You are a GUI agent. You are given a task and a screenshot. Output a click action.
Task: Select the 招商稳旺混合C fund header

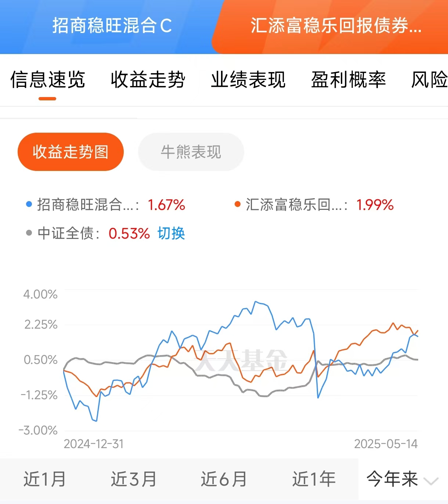click(112, 26)
